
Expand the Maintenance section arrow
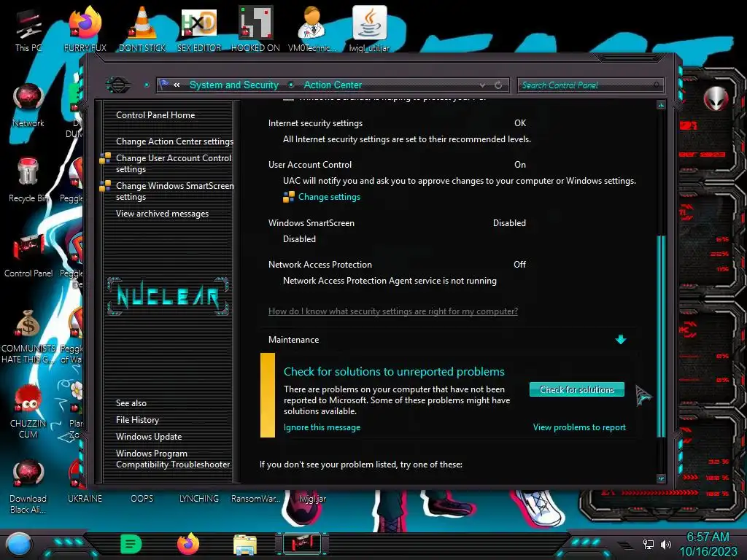pos(620,340)
